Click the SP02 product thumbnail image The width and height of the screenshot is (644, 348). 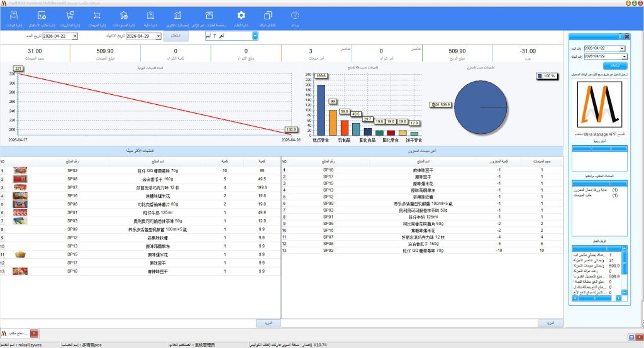[20, 170]
